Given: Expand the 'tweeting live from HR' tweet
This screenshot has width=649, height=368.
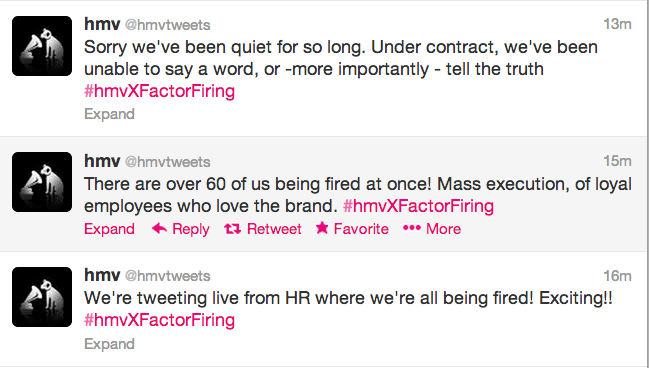Looking at the screenshot, I should tap(109, 344).
